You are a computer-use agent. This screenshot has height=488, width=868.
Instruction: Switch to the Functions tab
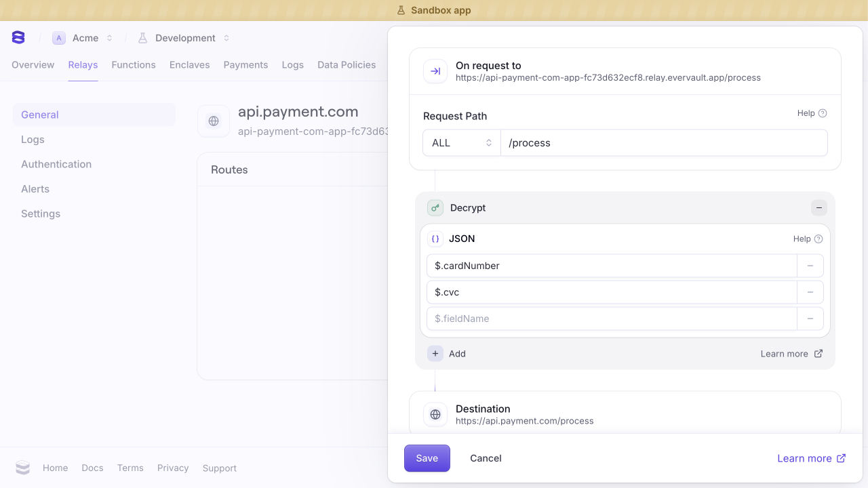pos(134,65)
